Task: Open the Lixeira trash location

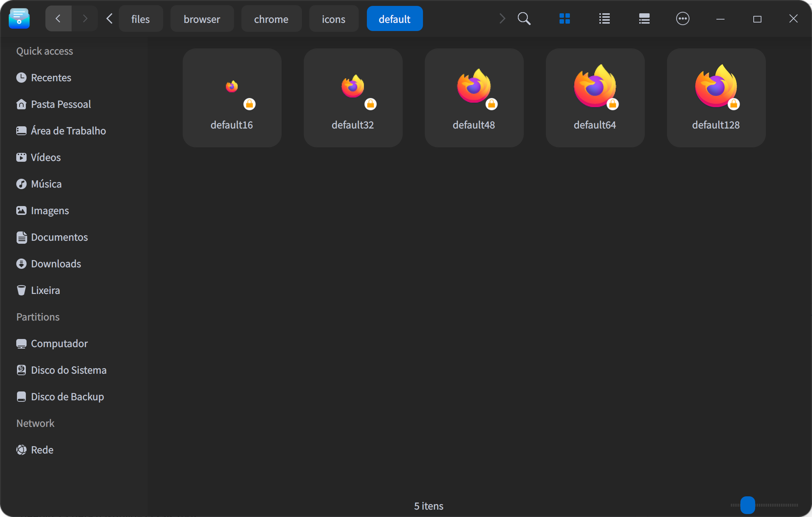Action: [x=45, y=290]
